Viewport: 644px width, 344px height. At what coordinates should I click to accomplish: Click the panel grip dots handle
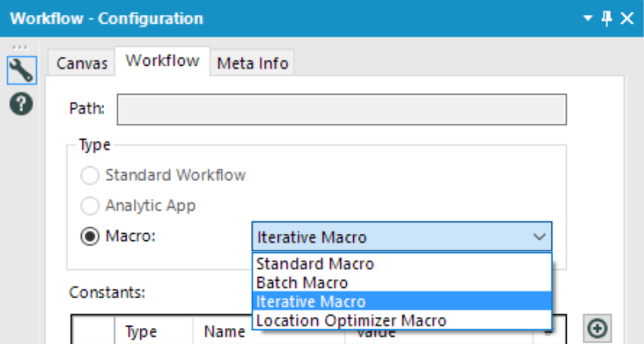tap(21, 48)
